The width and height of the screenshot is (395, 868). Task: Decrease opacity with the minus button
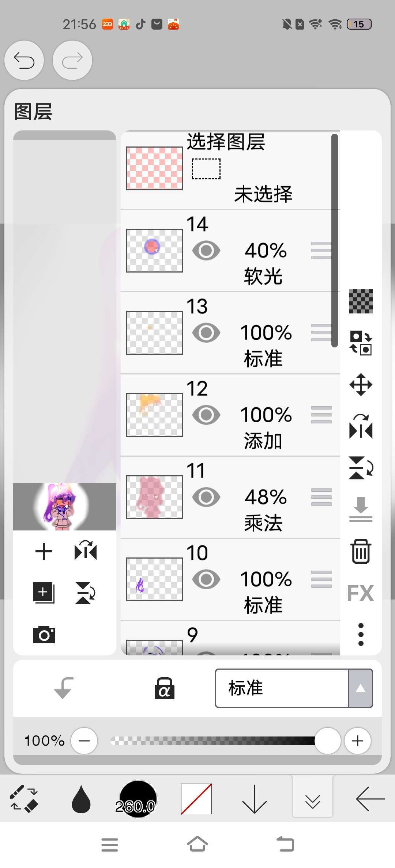[84, 741]
